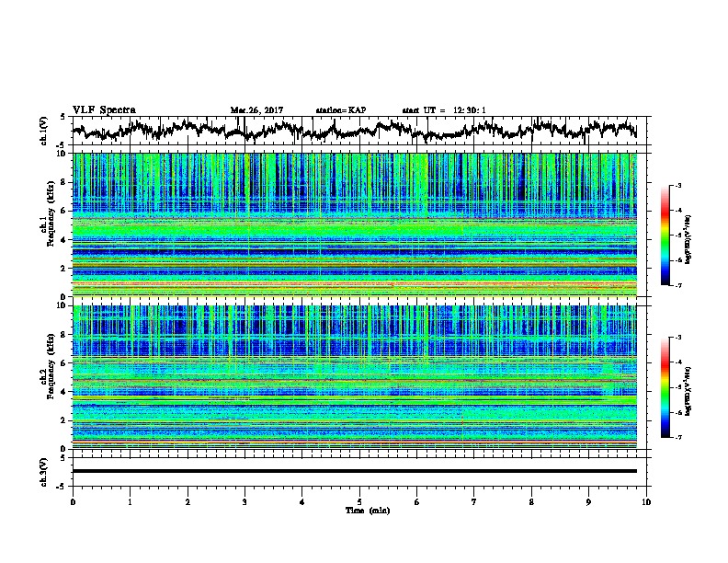728x563 pixels.
Task: Click the "VLF Spectra" plot title
Action: click(104, 110)
